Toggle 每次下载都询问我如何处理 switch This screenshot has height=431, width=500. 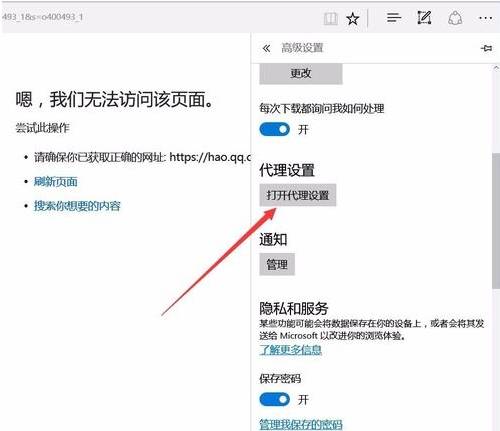[x=275, y=129]
